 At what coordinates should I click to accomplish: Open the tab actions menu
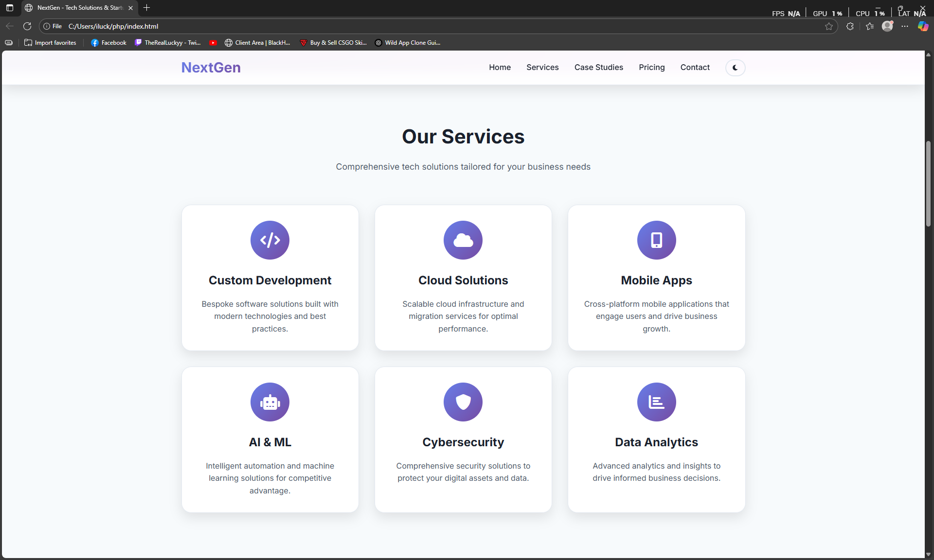pos(9,8)
